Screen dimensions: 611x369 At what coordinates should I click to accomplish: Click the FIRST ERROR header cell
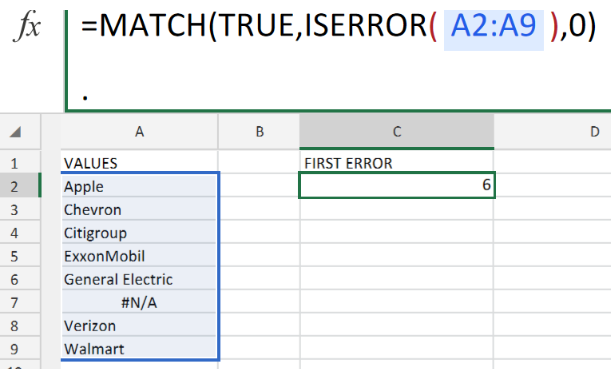(397, 163)
